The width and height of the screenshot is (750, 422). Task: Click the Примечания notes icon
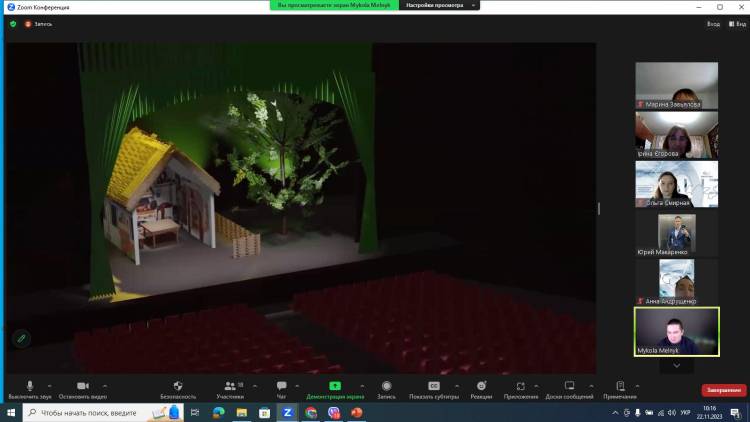(620, 386)
